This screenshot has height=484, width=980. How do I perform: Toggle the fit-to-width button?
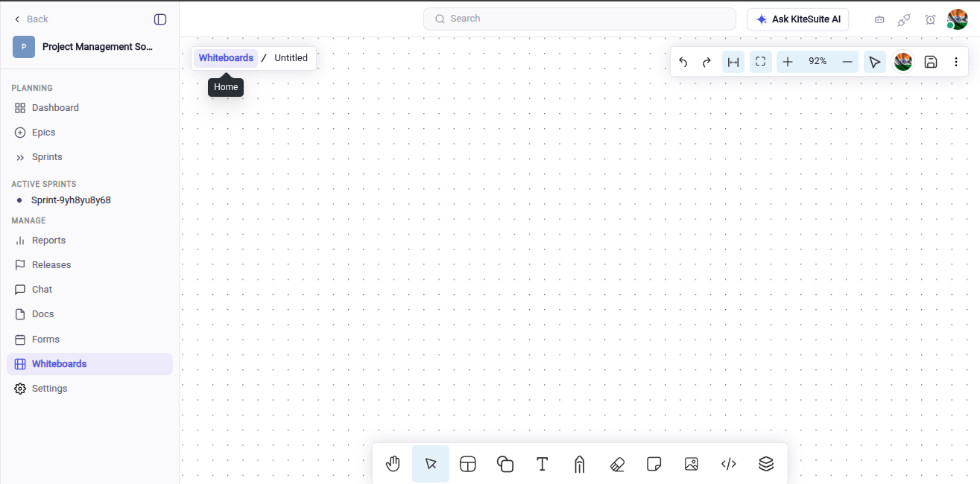733,62
